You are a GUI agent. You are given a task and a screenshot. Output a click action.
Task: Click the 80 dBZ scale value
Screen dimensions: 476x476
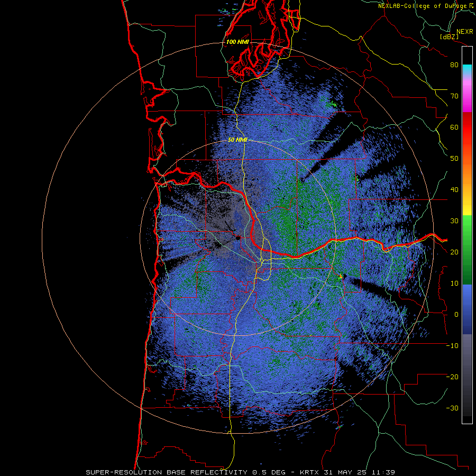click(454, 65)
